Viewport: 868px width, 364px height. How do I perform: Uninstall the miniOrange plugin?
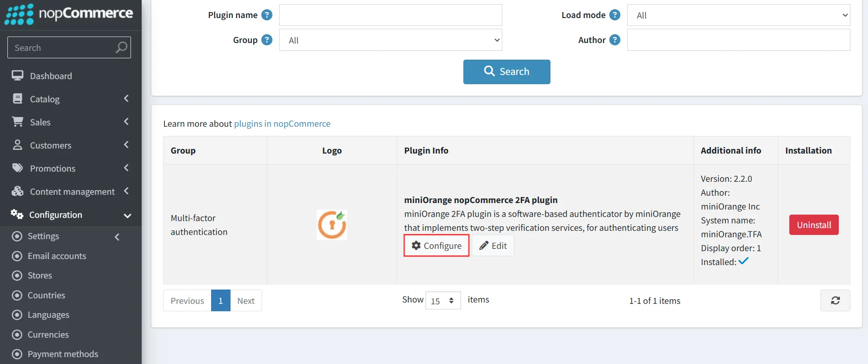pos(814,225)
